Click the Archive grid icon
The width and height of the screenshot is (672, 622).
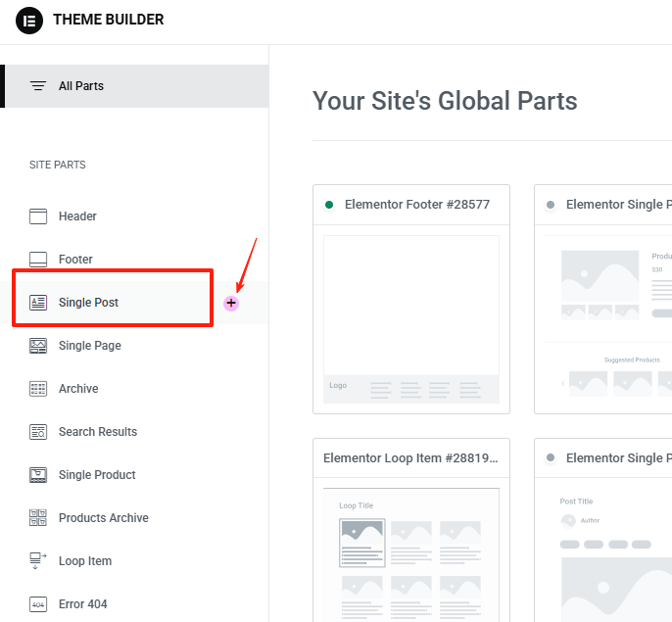(x=38, y=389)
